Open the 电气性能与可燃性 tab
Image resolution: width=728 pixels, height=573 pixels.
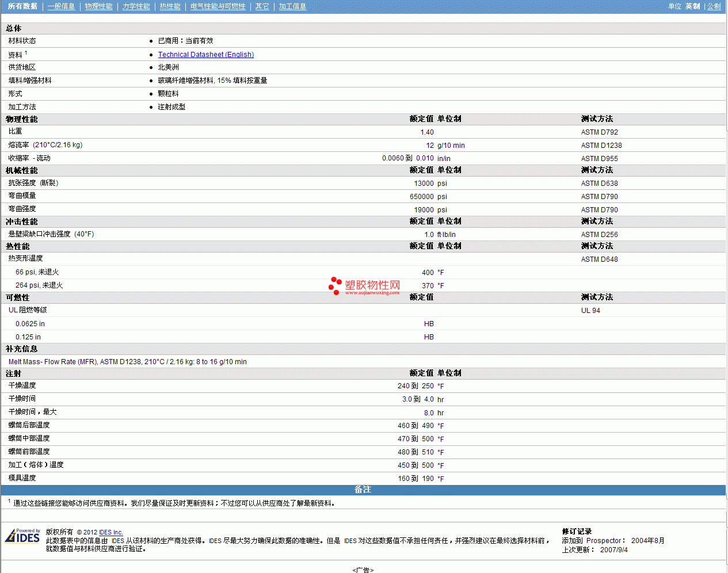(218, 6)
